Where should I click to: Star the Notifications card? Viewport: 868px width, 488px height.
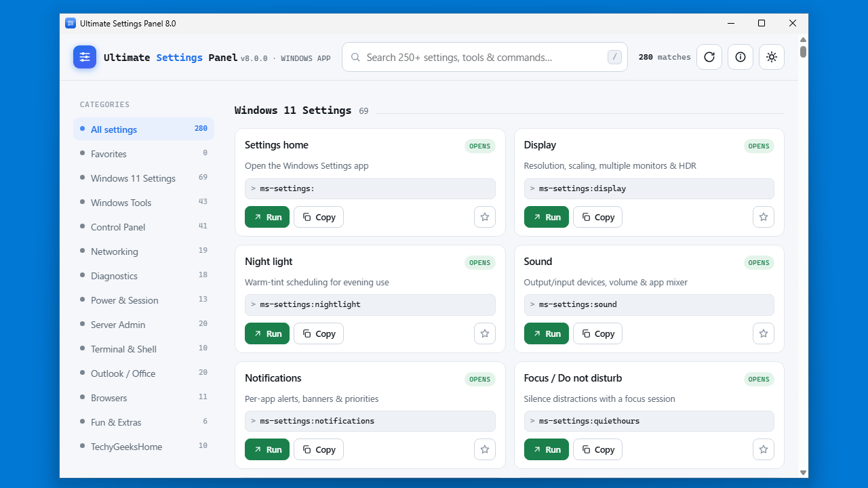[x=485, y=449]
